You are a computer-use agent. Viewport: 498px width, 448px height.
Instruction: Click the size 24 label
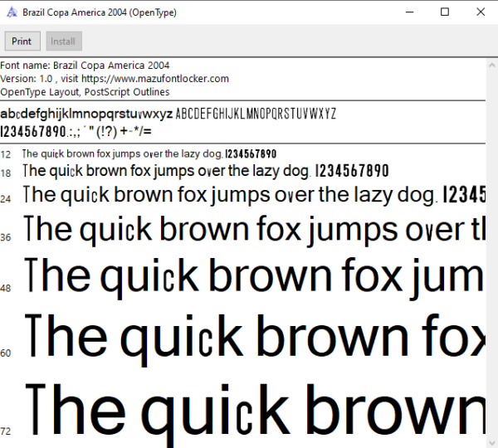click(x=6, y=199)
